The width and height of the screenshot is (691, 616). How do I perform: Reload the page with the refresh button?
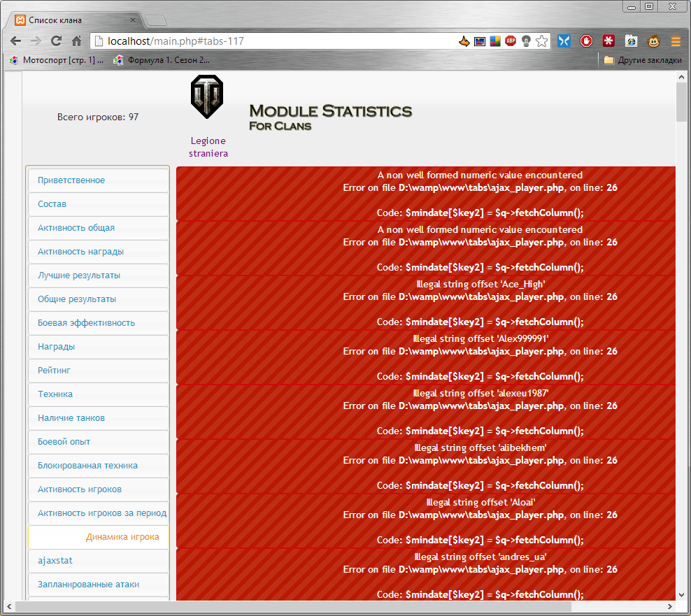tap(57, 41)
